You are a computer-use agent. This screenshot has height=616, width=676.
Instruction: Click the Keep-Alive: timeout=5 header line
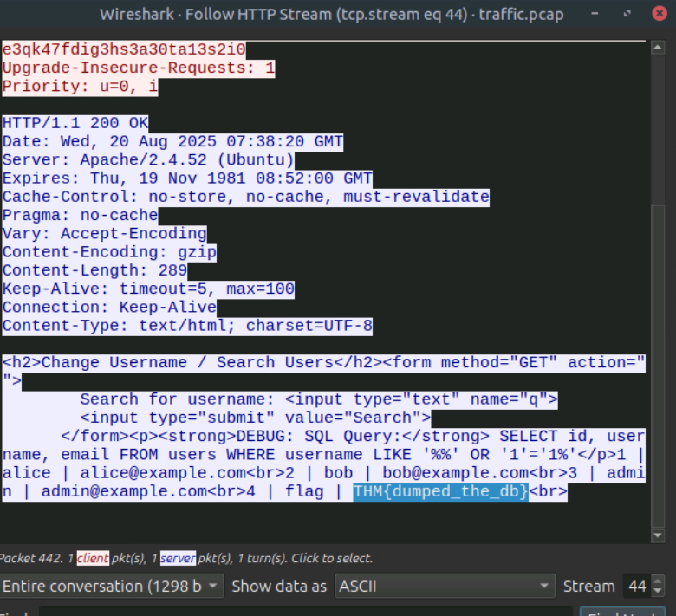click(x=148, y=289)
